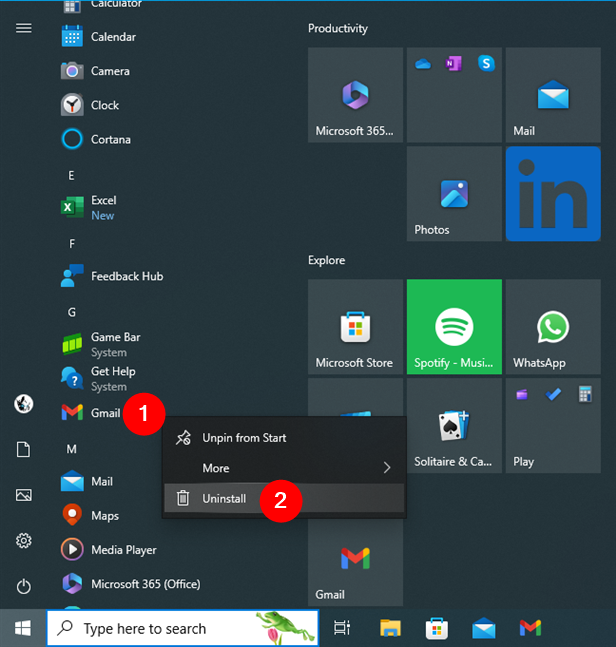Open Solitaire & Casual Games tile
Viewport: 616px width, 647px height.
click(454, 425)
